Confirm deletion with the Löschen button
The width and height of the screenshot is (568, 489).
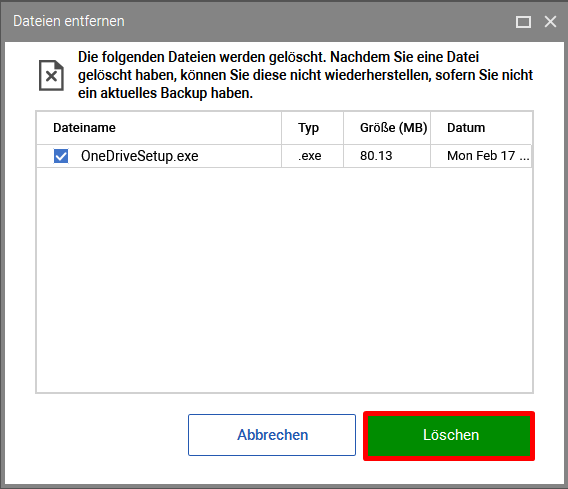[x=449, y=436]
